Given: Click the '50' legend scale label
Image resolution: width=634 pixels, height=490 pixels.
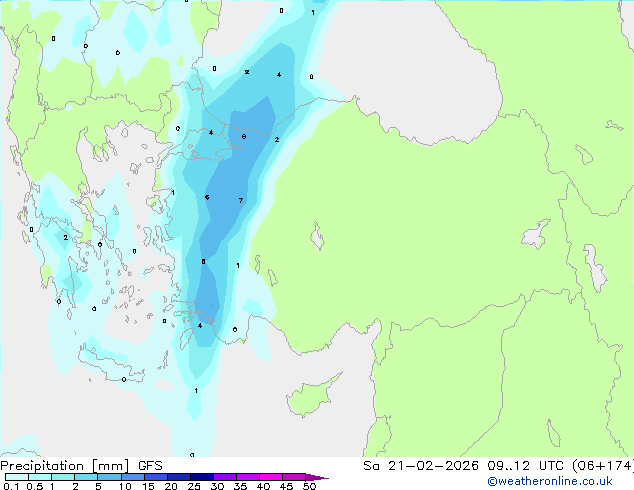Looking at the screenshot, I should pos(309,486).
